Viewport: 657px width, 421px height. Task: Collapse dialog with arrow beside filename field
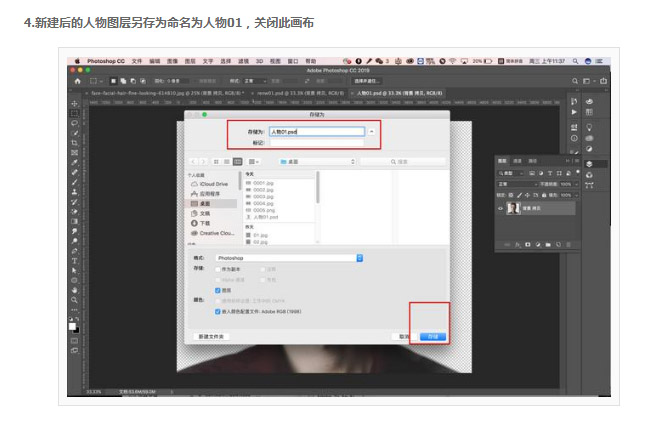pos(371,132)
